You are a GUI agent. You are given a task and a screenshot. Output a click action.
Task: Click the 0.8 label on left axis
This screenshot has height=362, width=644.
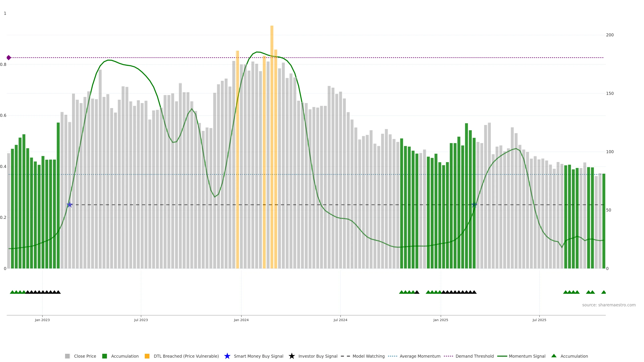pos(3,65)
